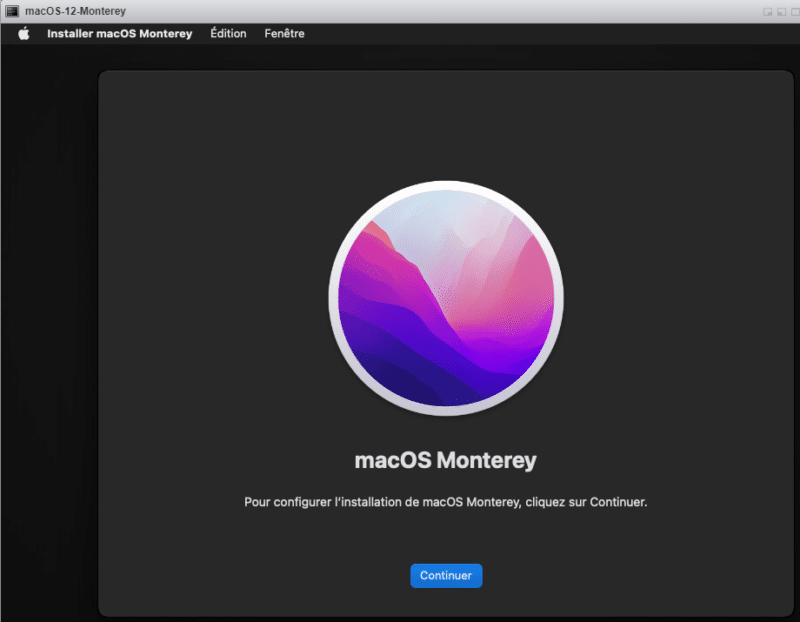Open the Apple menu
The width and height of the screenshot is (800, 622).
(x=23, y=34)
